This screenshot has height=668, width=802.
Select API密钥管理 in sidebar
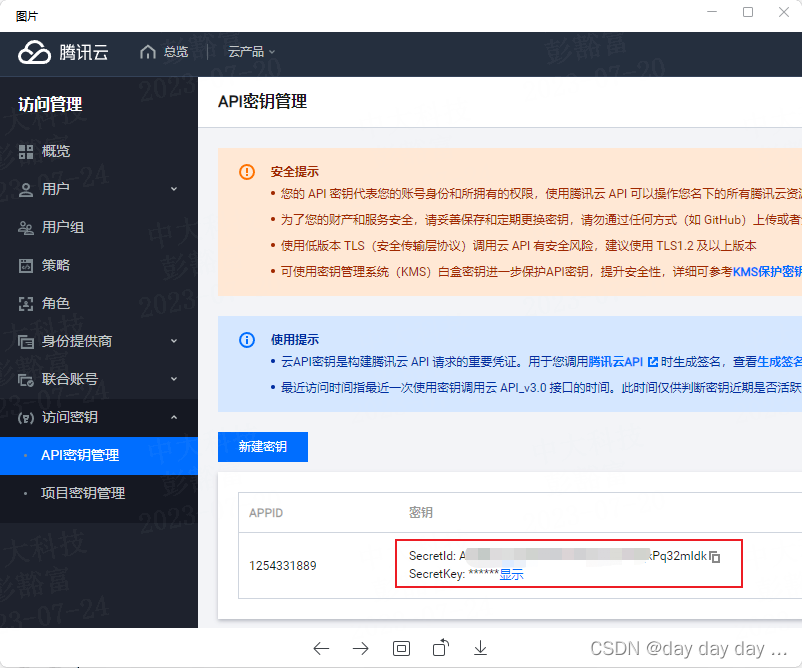tap(99, 455)
